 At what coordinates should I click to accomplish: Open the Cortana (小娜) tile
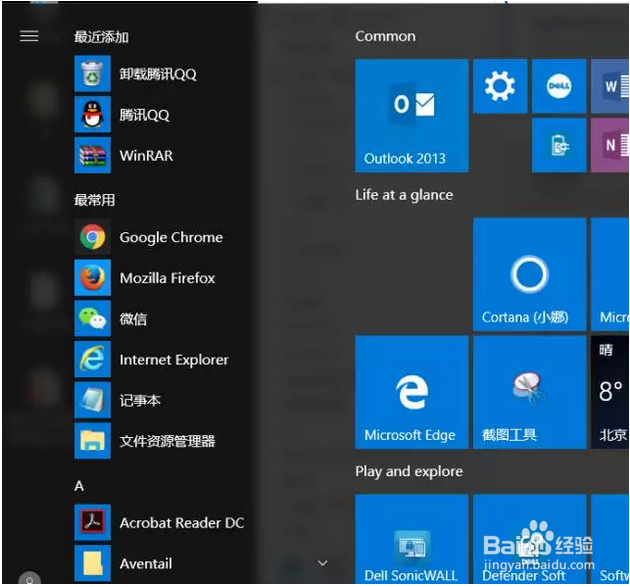pyautogui.click(x=530, y=274)
